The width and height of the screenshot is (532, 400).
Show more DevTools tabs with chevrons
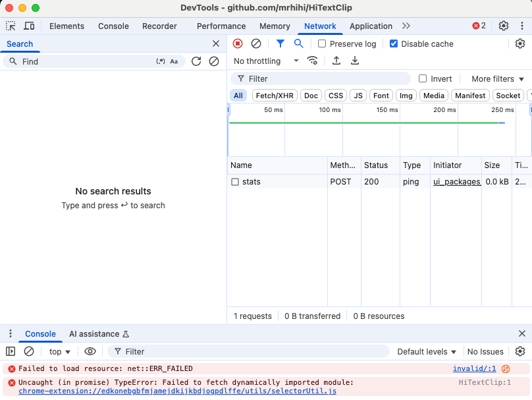coord(406,26)
